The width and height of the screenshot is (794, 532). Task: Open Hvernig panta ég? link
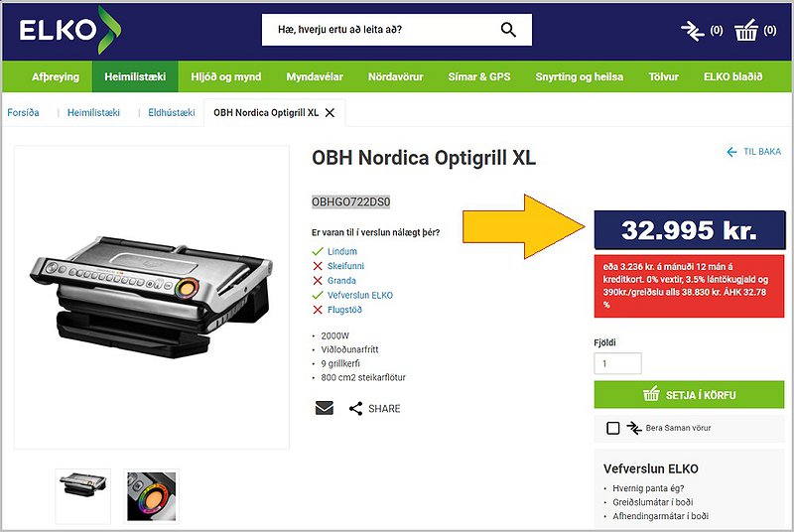point(648,488)
